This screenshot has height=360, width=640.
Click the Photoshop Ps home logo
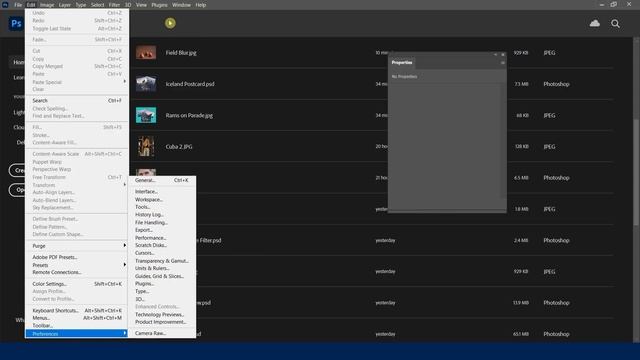pos(16,23)
